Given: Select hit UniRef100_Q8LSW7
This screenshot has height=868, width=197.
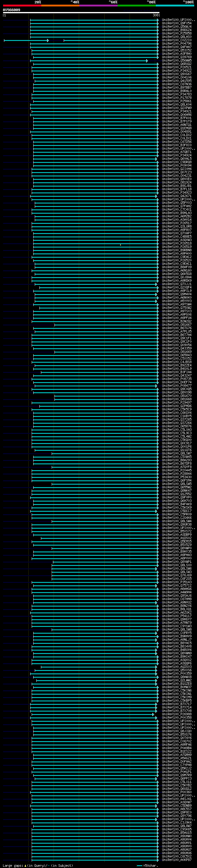Looking at the screenshot, I should point(177,454).
